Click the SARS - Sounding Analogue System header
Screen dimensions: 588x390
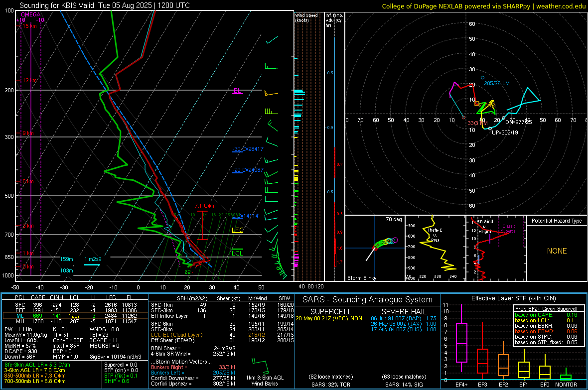point(367,300)
